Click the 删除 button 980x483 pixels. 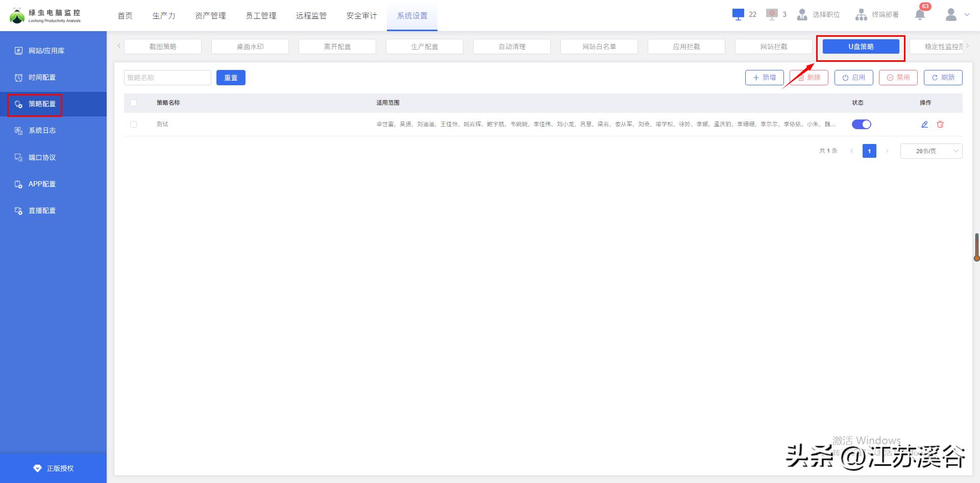pos(809,78)
